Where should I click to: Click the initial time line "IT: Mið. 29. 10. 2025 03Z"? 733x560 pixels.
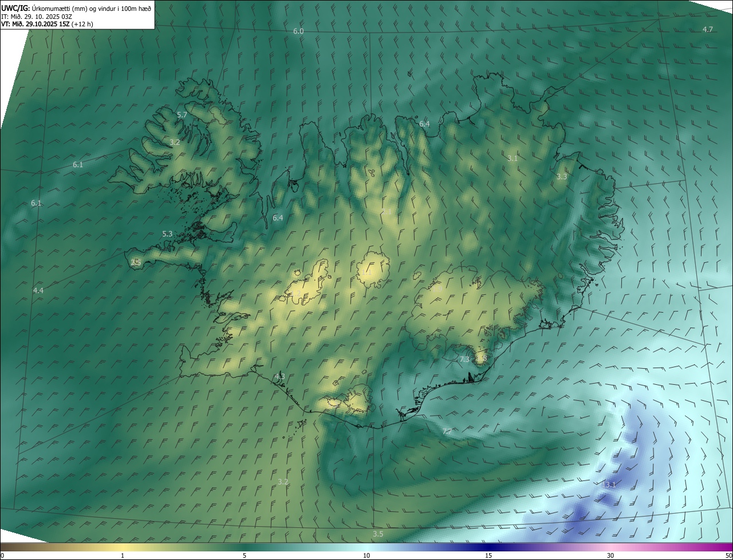tap(36, 17)
